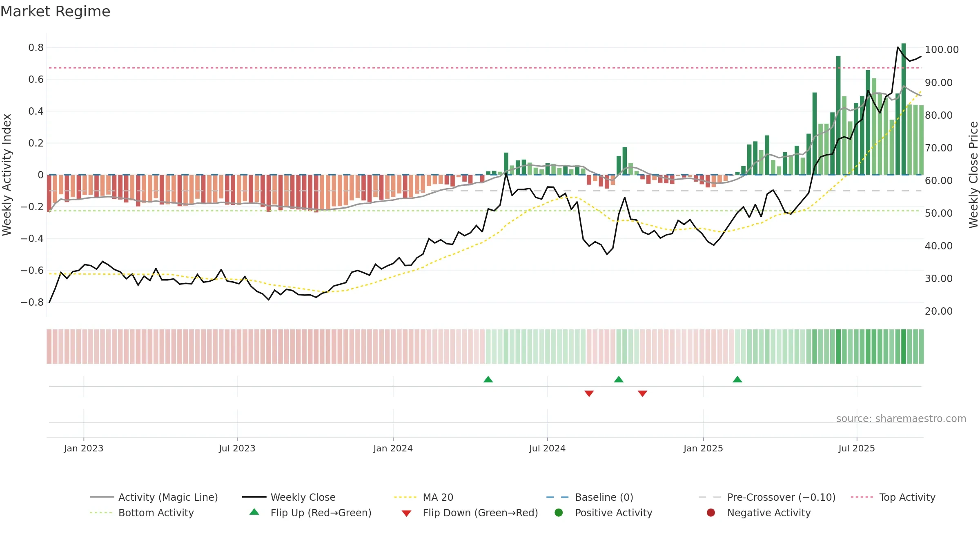Toggle the MA 20 legend entry

point(423,497)
